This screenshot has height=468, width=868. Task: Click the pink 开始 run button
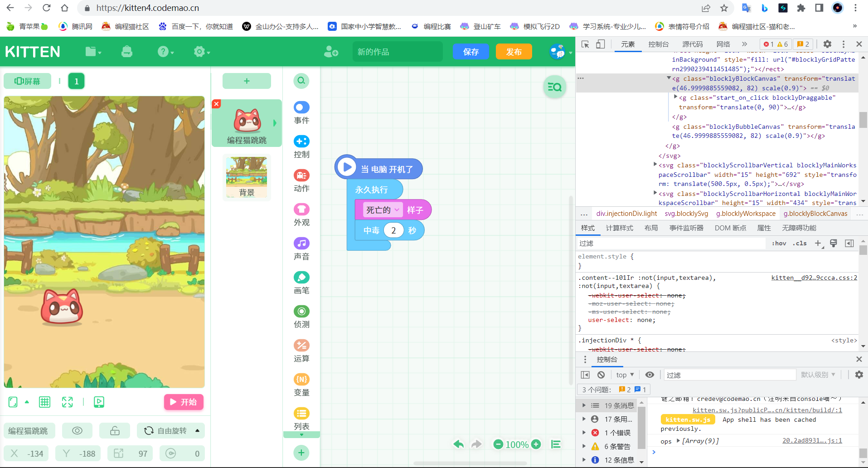(184, 402)
